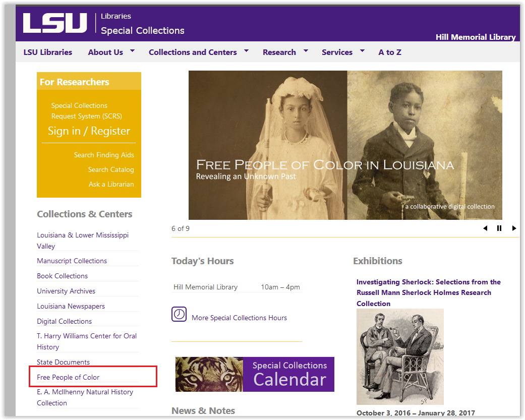Open E. A. McIlhenny Natural History Collection link
The height and width of the screenshot is (420, 525).
85,397
